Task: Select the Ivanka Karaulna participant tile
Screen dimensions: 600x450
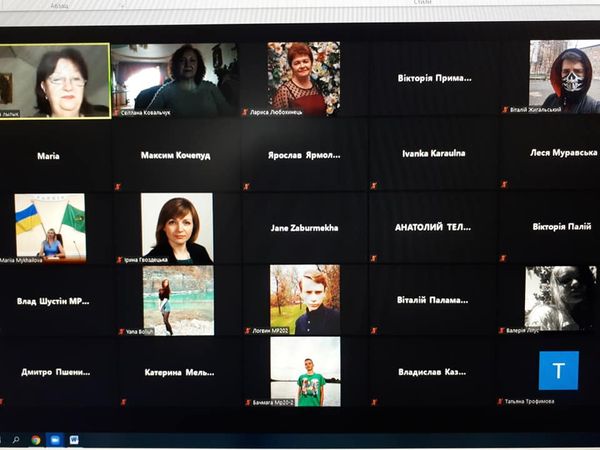Action: [x=433, y=153]
